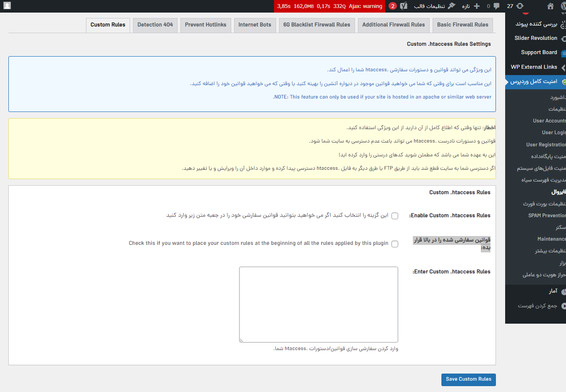Viewport: 566px width, 392px height.
Task: Open the database security (پایگاه‌داده) submenu
Action: (x=548, y=156)
